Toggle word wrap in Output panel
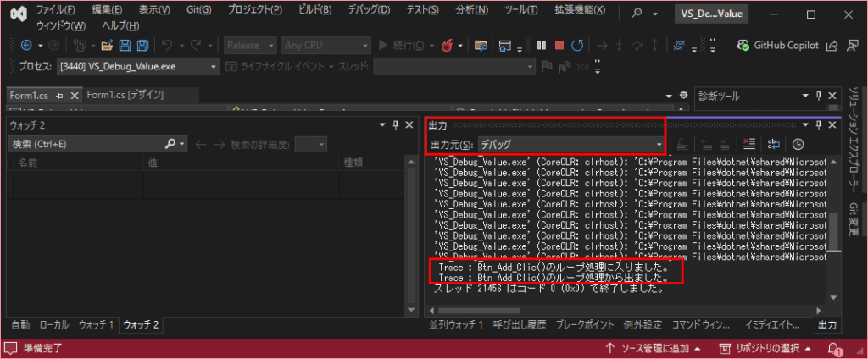 [773, 145]
